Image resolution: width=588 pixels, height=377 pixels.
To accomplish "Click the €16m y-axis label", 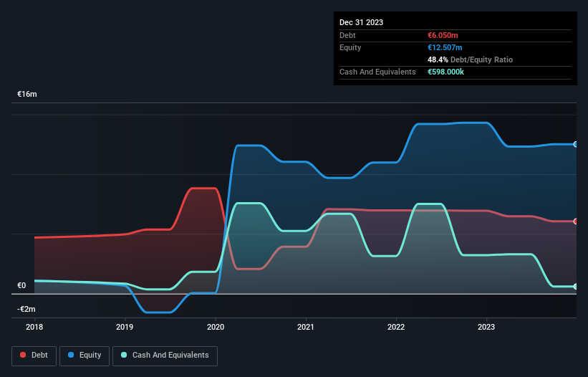I will point(27,94).
